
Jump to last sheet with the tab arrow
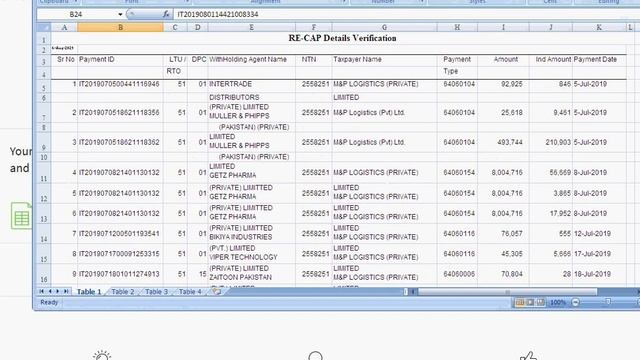point(66,291)
